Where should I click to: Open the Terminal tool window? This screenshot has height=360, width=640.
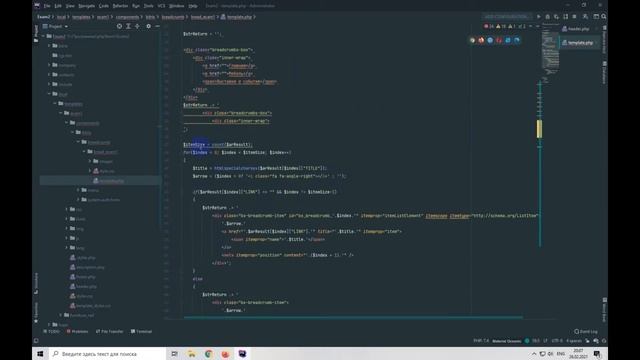(141, 331)
